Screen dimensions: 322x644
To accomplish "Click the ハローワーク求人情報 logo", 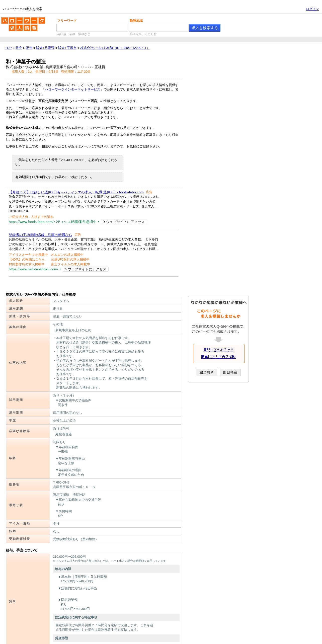I will point(23,24).
